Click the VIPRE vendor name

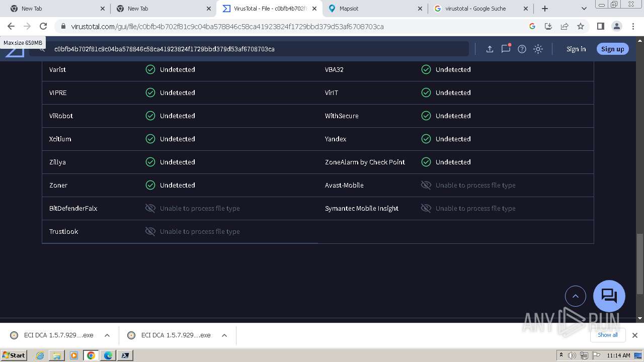pyautogui.click(x=58, y=93)
